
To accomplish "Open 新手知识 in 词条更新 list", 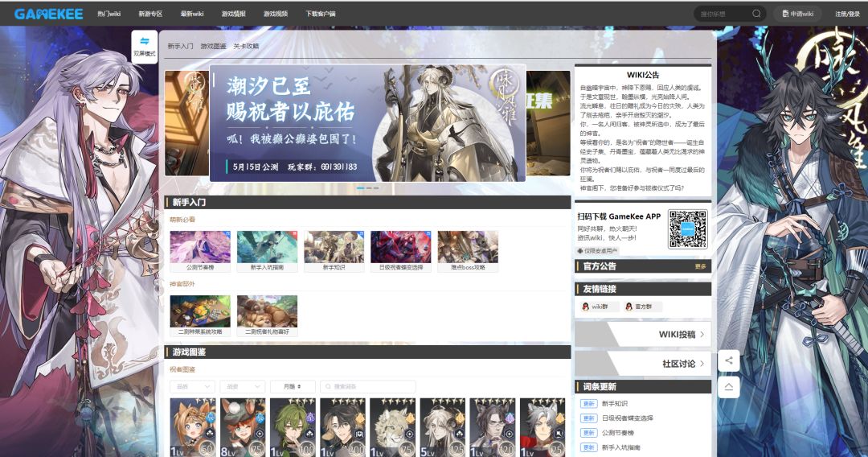I will tap(615, 404).
